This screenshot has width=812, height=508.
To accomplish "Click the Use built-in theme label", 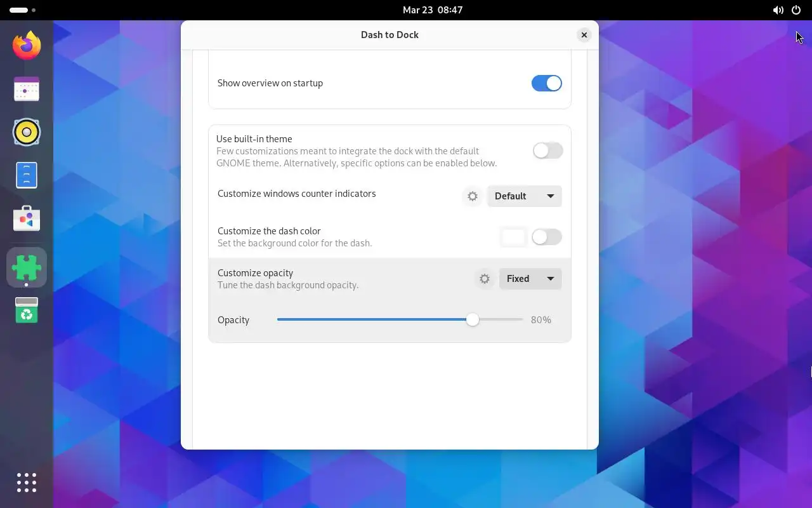I will tap(254, 139).
